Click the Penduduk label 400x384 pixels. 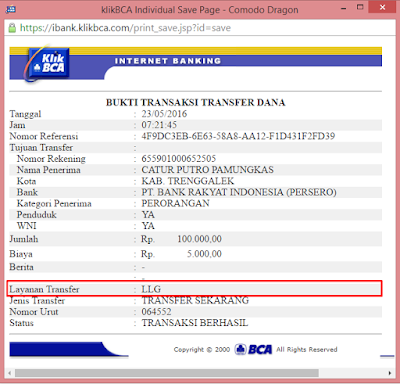(x=36, y=215)
